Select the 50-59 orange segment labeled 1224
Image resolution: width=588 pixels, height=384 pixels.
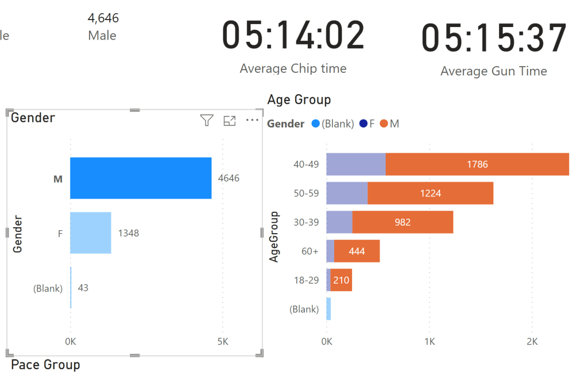click(x=430, y=193)
